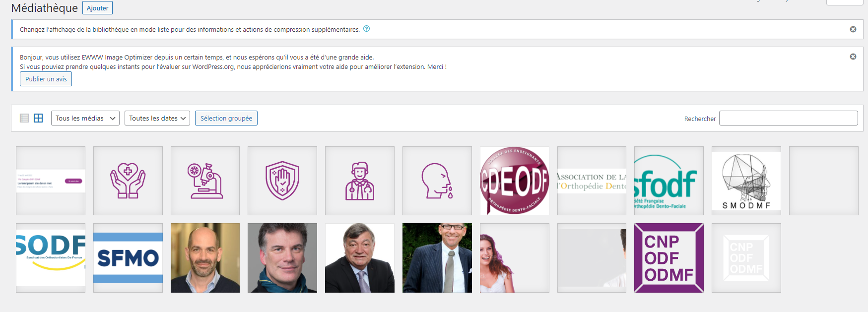The height and width of the screenshot is (312, 868).
Task: Select the shield with hand icon image
Action: coord(282,181)
